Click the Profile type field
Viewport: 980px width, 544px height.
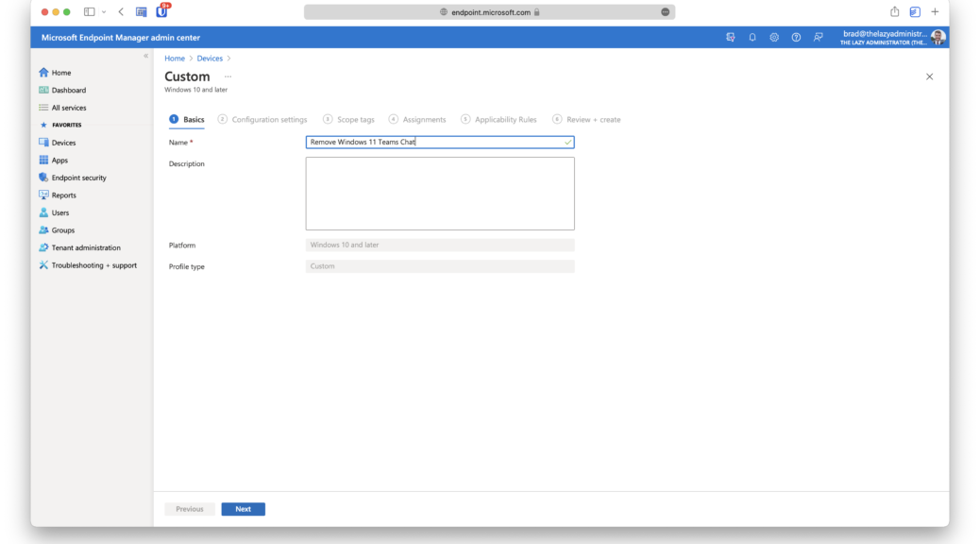click(x=440, y=266)
